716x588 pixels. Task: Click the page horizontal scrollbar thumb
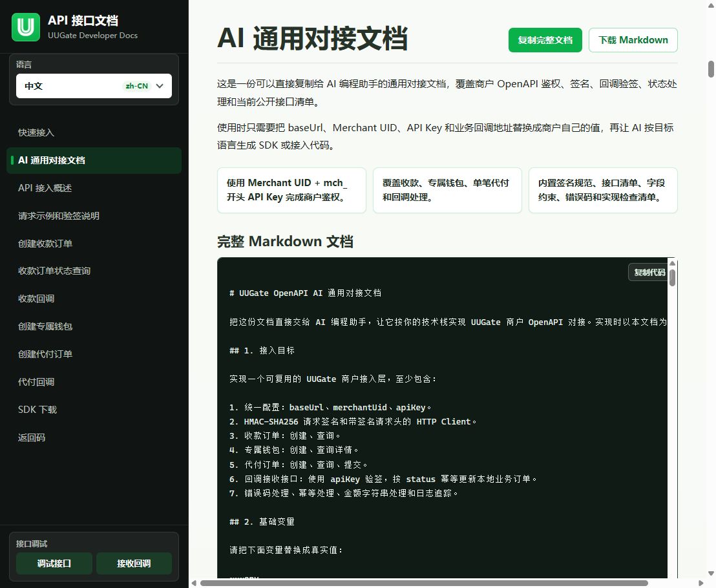[424, 583]
